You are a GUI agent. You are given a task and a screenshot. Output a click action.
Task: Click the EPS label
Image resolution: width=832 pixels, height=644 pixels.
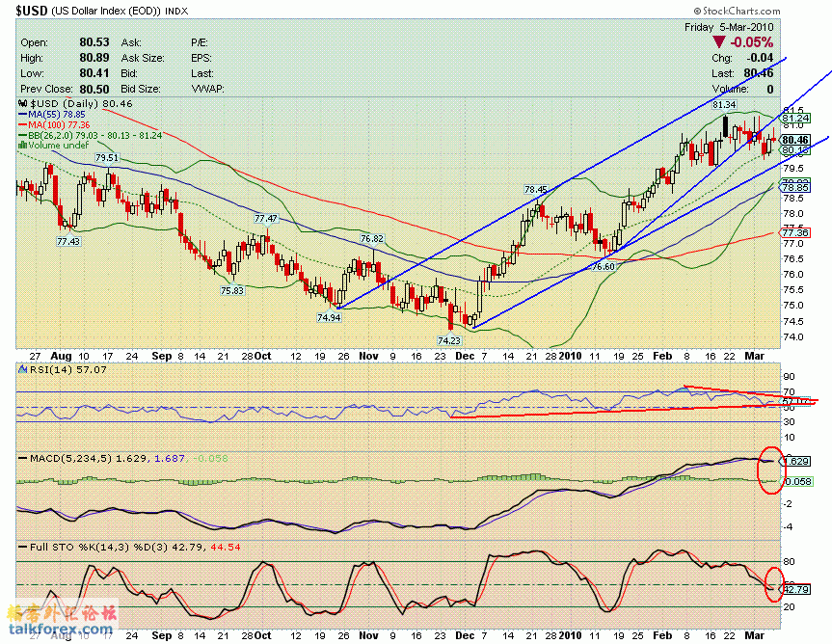(201, 58)
